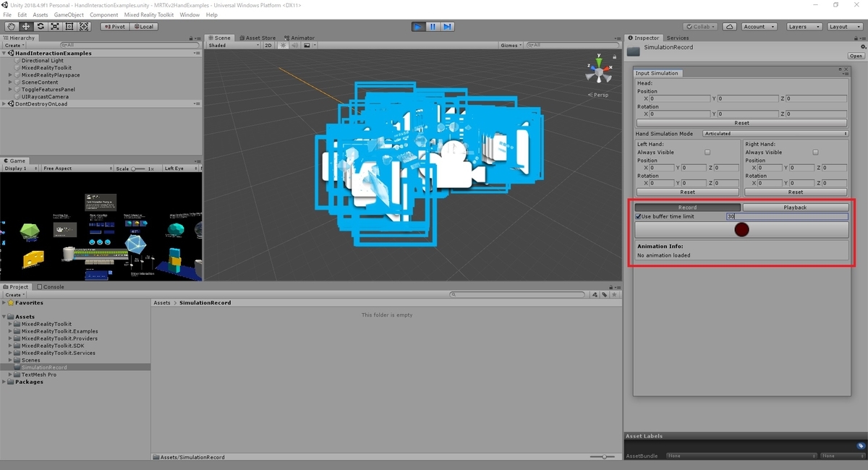Select the Rotate tool
868x470 pixels.
click(x=41, y=27)
